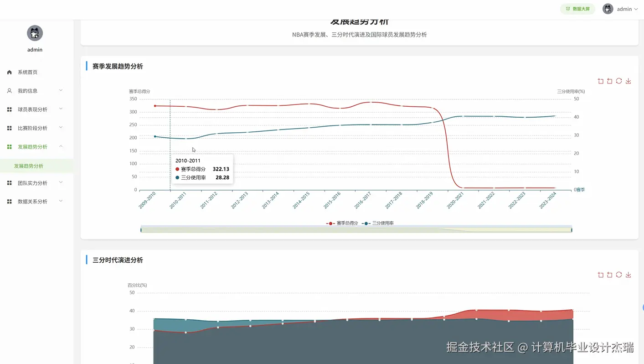Expand the 我的信息 menu chevron

(61, 91)
